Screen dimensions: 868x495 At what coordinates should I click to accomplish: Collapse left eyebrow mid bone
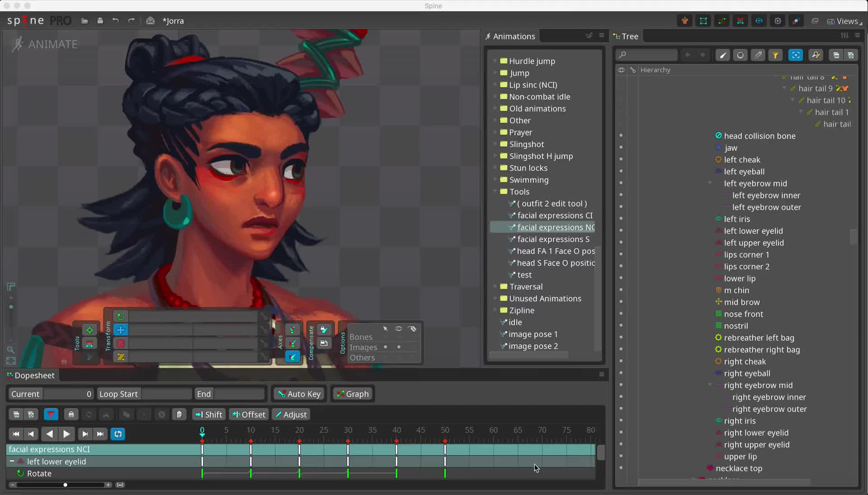click(710, 183)
